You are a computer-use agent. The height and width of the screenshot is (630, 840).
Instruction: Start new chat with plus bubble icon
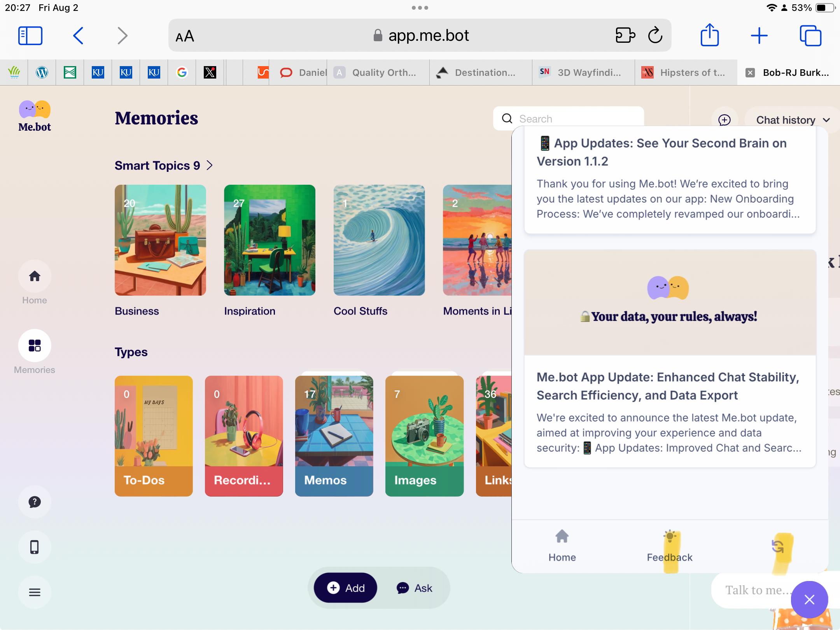[724, 120]
